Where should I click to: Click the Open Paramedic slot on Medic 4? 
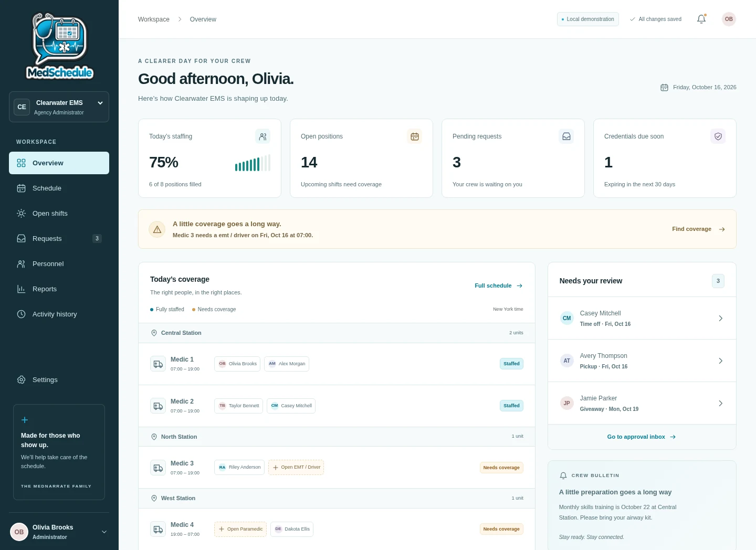(x=240, y=529)
